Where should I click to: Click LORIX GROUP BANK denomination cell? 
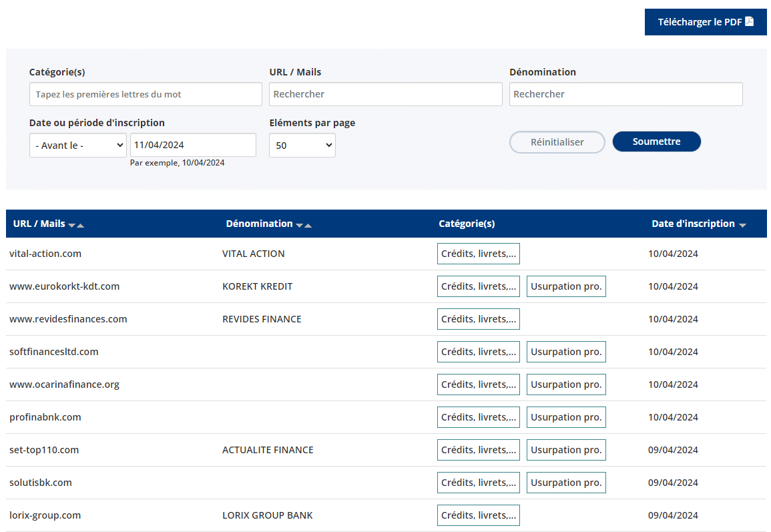click(x=268, y=515)
